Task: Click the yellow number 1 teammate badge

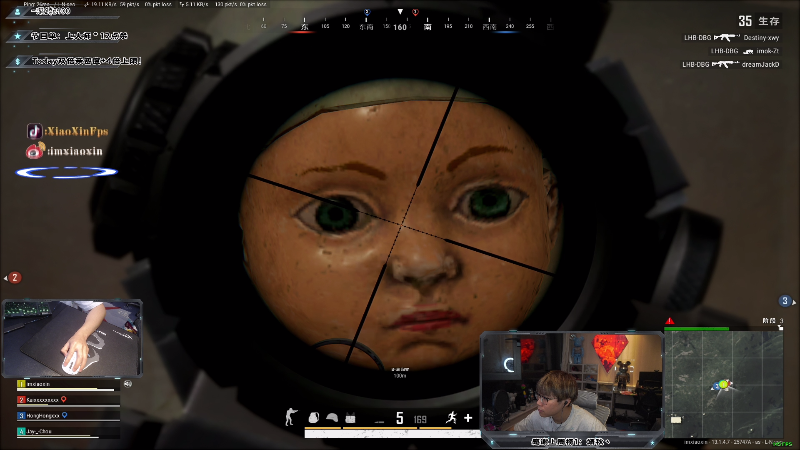Action: click(x=21, y=384)
